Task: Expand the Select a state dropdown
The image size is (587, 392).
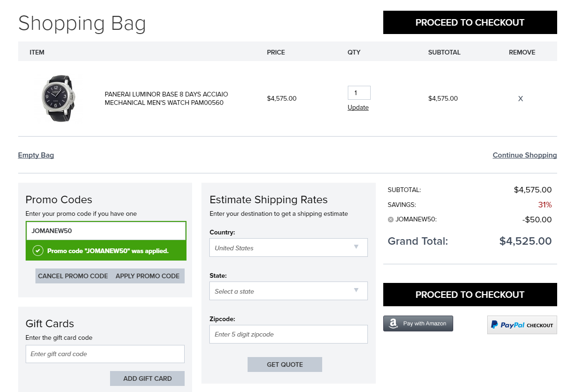Action: [289, 291]
